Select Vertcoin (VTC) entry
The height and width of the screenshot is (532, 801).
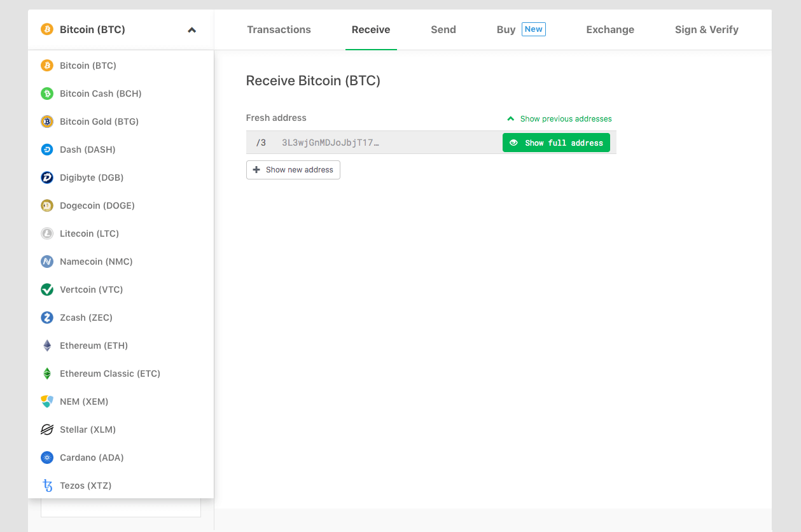121,290
